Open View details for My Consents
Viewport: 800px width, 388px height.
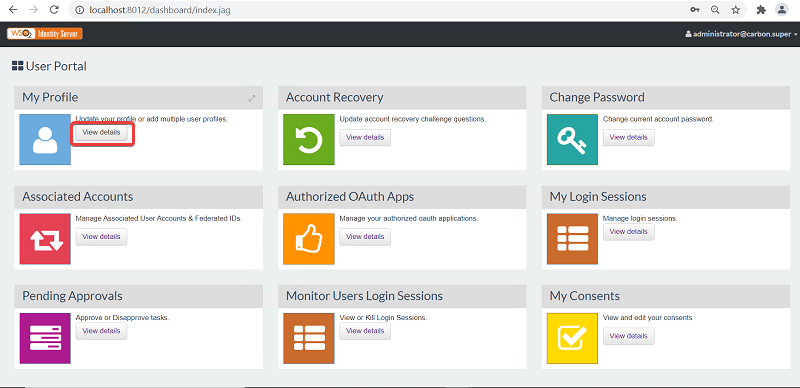(x=629, y=336)
